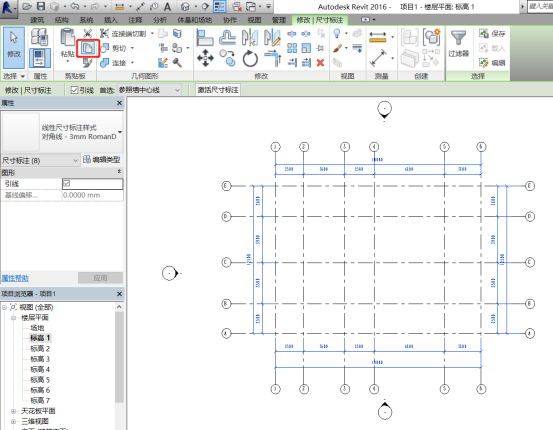This screenshot has height=430, width=553.
Task: Open the 粘贴 dropdown arrow
Action: [67, 62]
